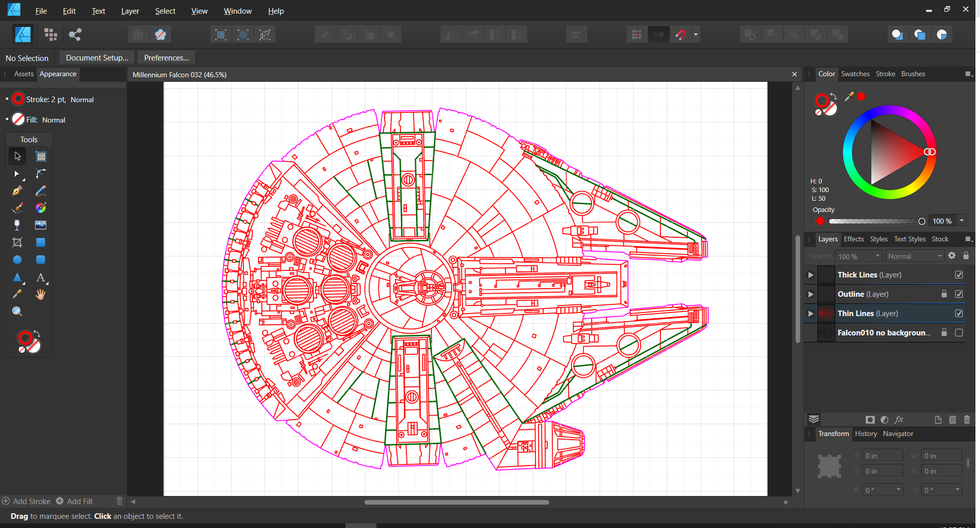
Task: Select the Rectangle tool
Action: (x=41, y=242)
